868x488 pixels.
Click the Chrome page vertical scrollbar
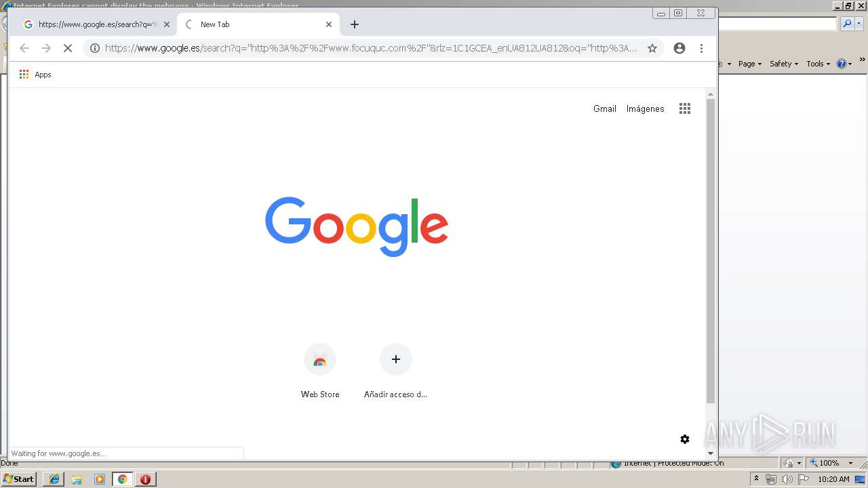click(x=711, y=251)
